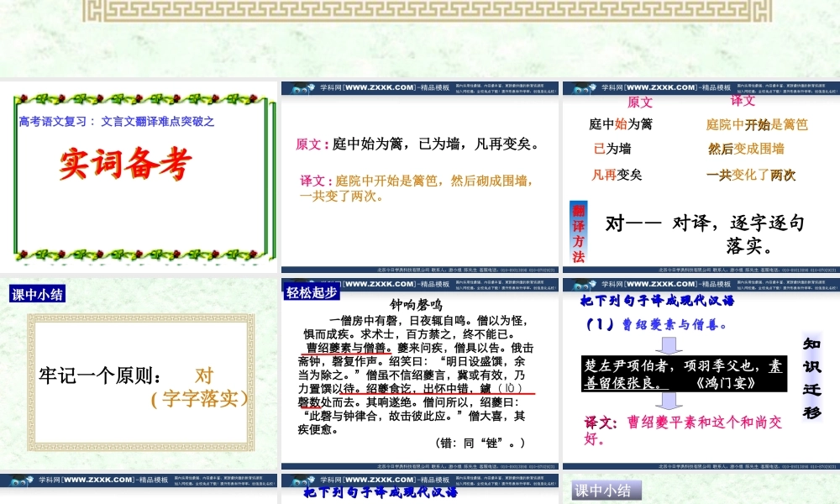
Task: Click the '轻松起步' label
Action: click(x=312, y=292)
